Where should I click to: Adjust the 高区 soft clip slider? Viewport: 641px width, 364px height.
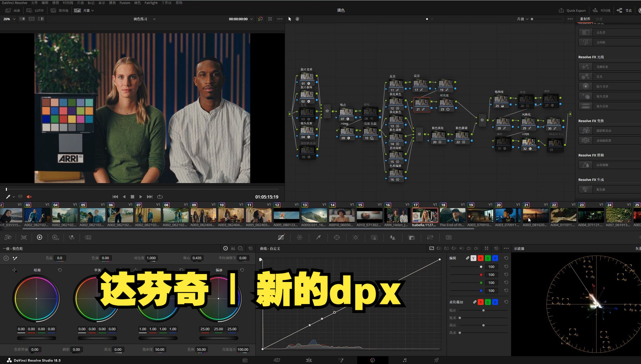483,325
